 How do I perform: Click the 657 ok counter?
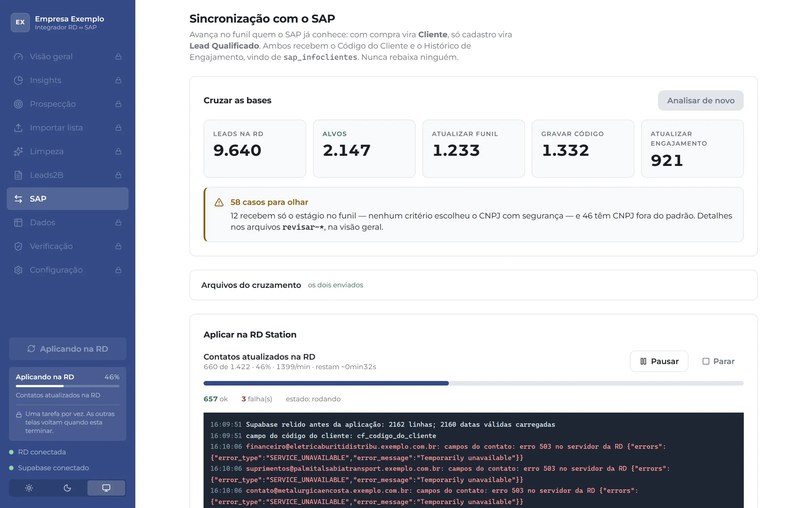pos(216,399)
